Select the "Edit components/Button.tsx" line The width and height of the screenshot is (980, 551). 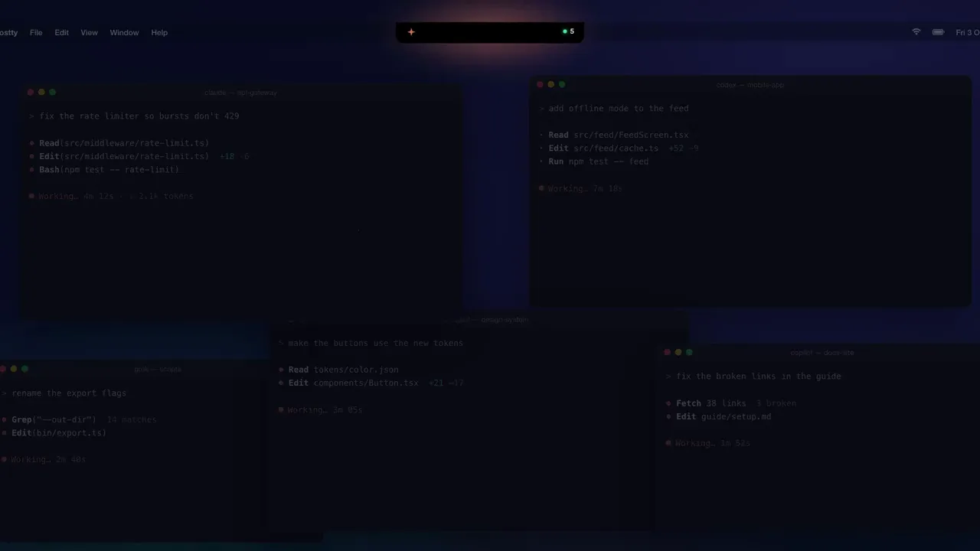(371, 383)
